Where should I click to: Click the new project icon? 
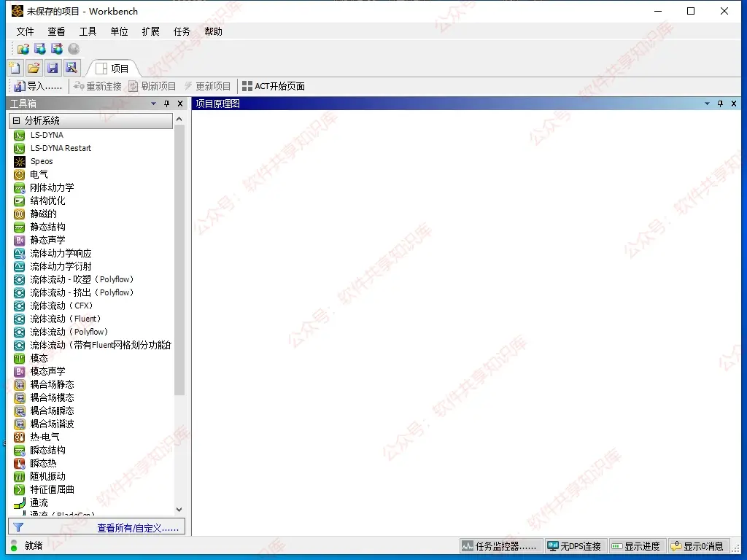(x=15, y=68)
